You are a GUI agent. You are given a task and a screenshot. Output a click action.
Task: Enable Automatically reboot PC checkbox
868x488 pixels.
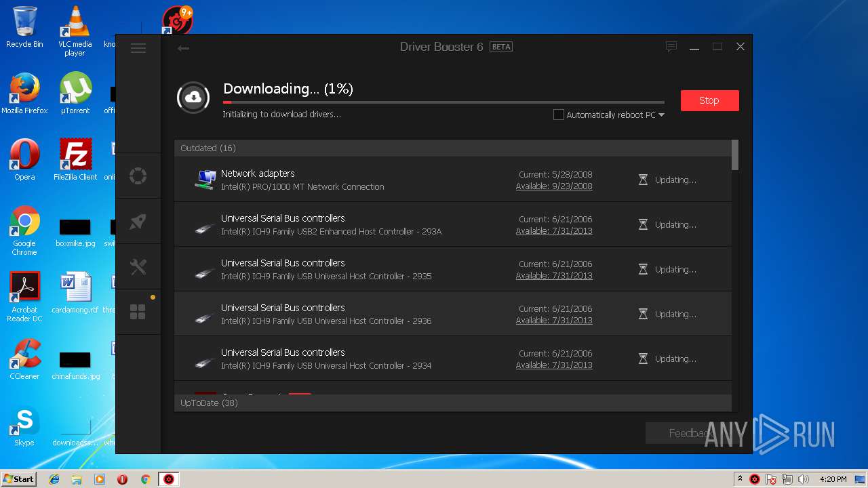pyautogui.click(x=559, y=115)
